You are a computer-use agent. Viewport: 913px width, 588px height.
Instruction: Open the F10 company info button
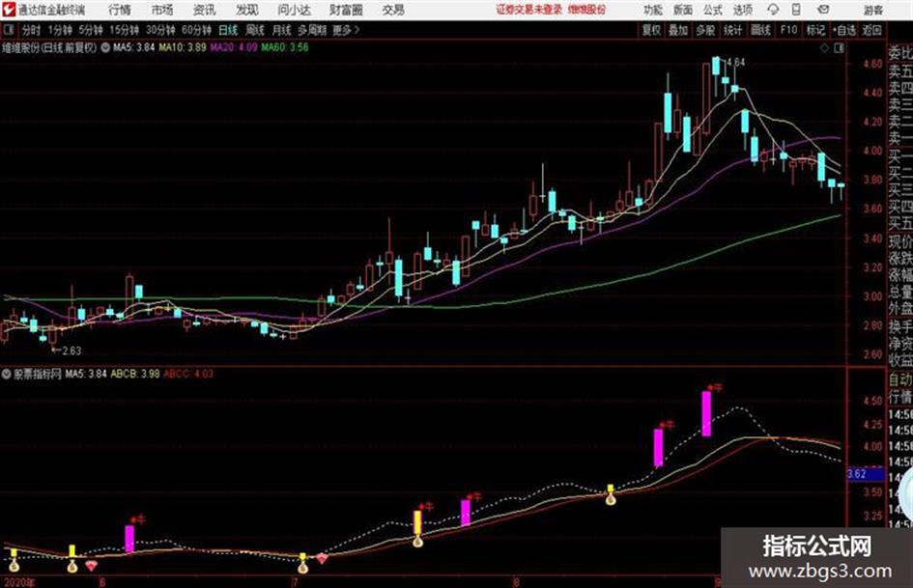[789, 30]
